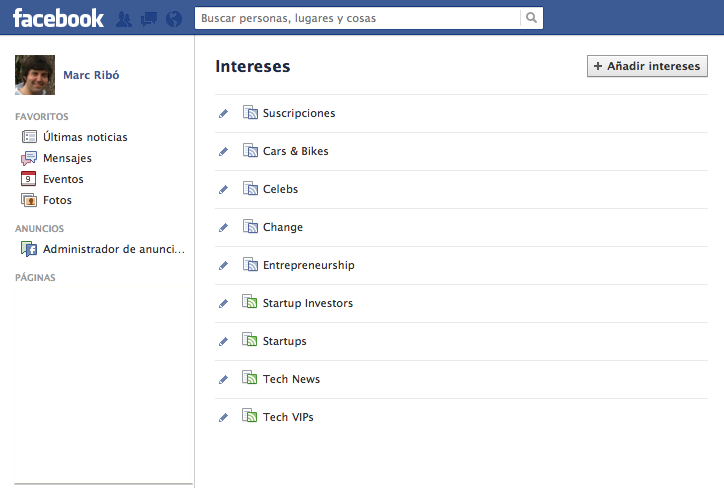Click the Change feed icon
Image resolution: width=724 pixels, height=488 pixels.
(250, 226)
